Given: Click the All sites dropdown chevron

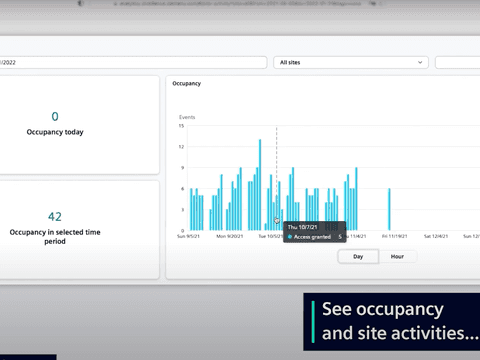Looking at the screenshot, I should click(420, 62).
